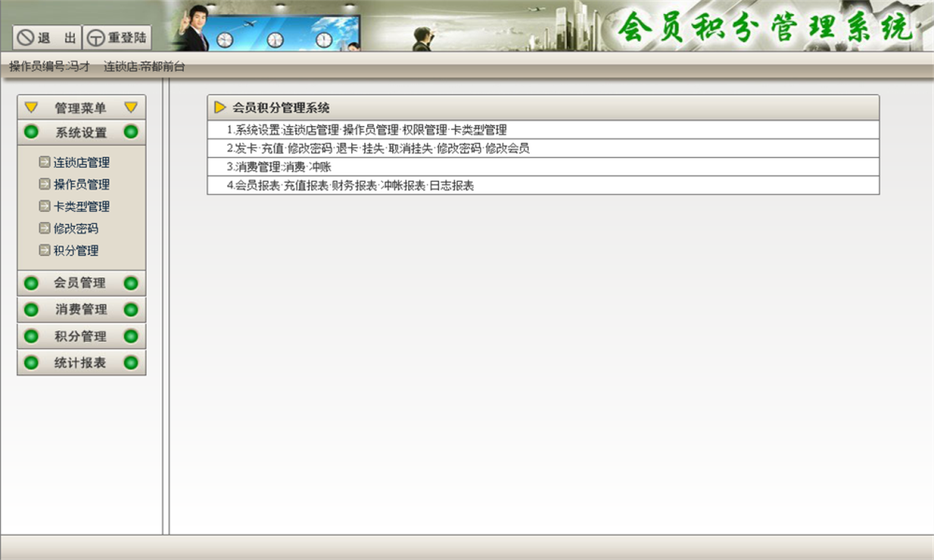Open 连锁店管理 in the sidebar
Screen dimensions: 934x560
tap(81, 162)
